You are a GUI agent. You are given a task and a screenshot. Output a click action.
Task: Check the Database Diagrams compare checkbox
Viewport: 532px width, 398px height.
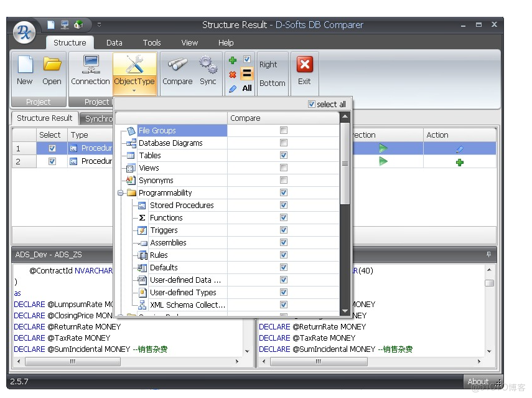tap(284, 143)
